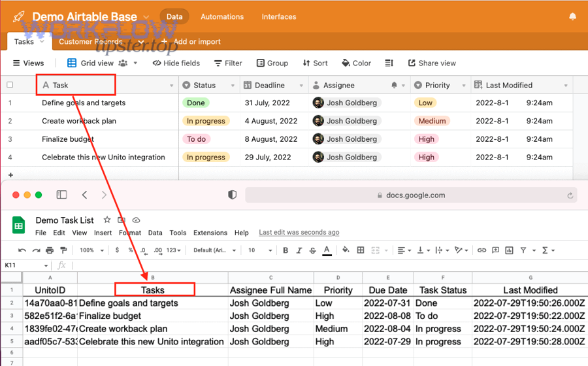Open the Color option in Airtable
The image size is (588, 366).
coord(356,63)
